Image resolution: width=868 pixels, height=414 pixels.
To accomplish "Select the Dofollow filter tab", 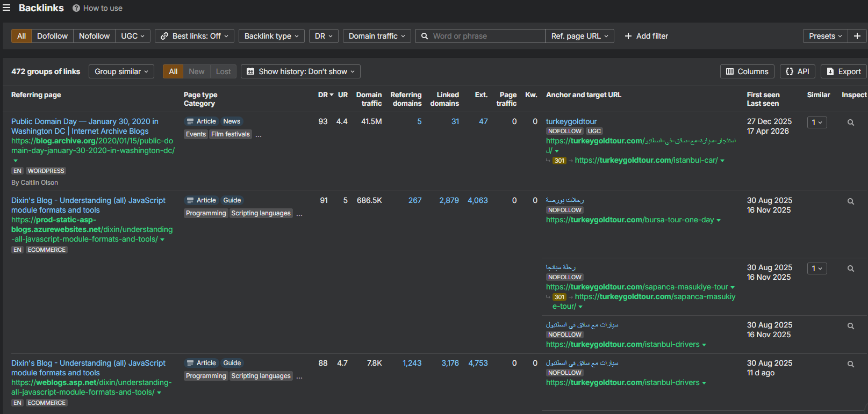I will coord(52,36).
